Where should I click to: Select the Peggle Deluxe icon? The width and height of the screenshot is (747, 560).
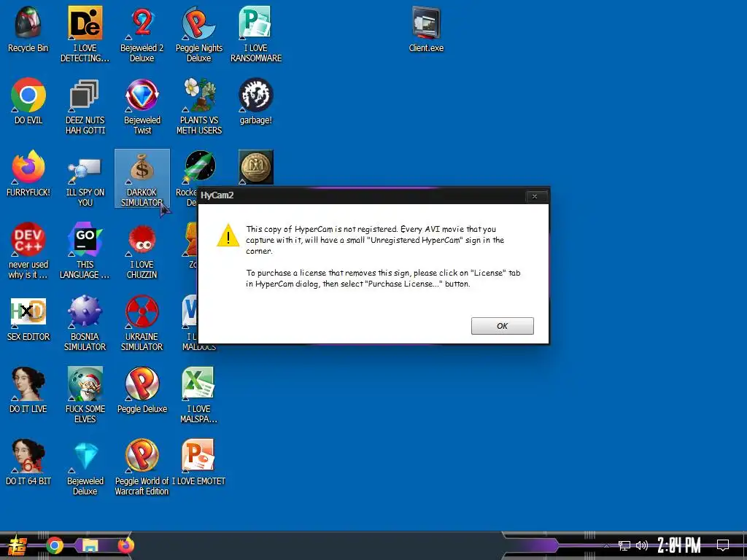(x=142, y=389)
